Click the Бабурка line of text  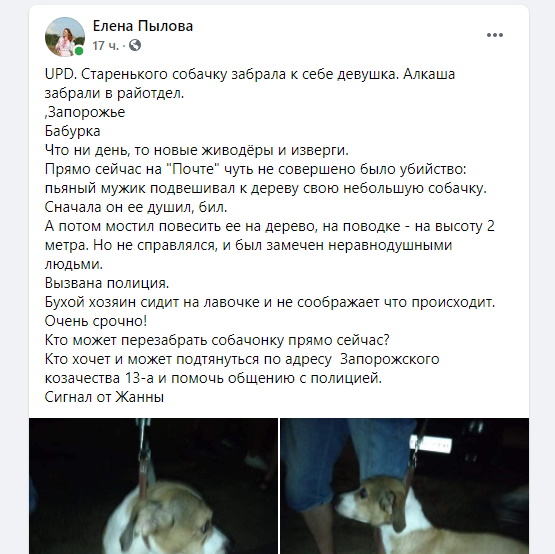tap(73, 131)
